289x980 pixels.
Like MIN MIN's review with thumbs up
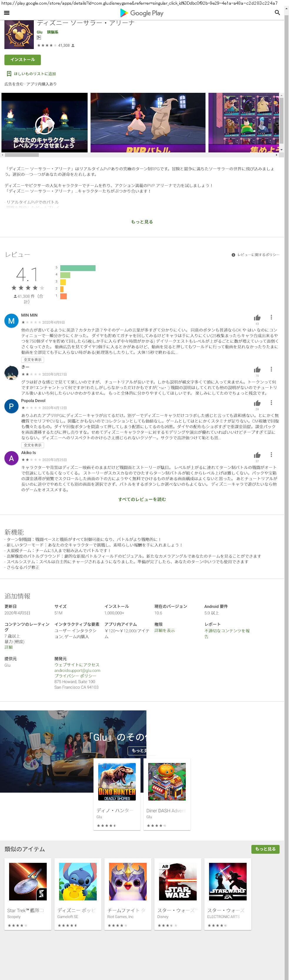click(258, 318)
